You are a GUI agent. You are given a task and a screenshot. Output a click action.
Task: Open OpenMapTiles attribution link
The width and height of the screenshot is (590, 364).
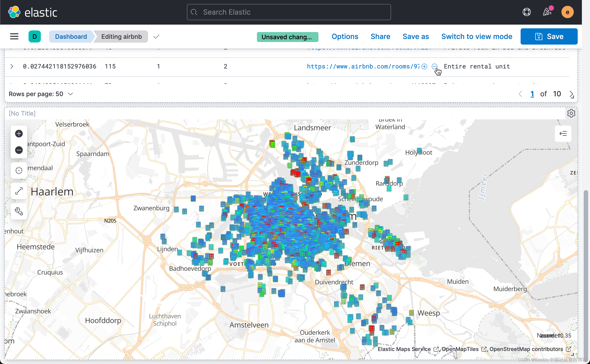(x=464, y=349)
